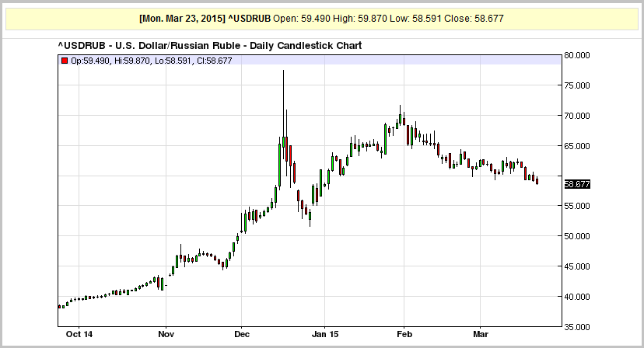Click the 'Feb' x-axis label

(404, 334)
